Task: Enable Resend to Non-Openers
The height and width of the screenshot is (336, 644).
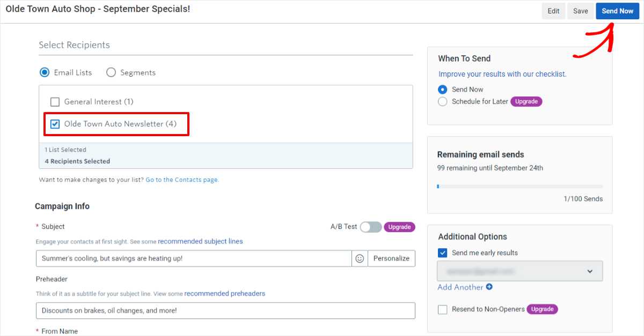Action: (x=442, y=309)
